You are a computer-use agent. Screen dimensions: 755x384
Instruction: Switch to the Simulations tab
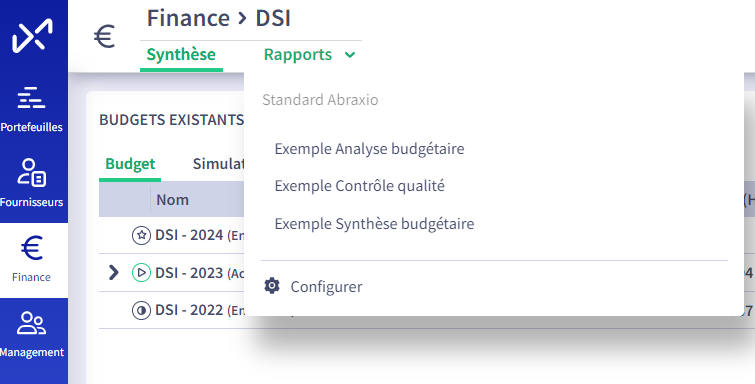[x=218, y=164]
